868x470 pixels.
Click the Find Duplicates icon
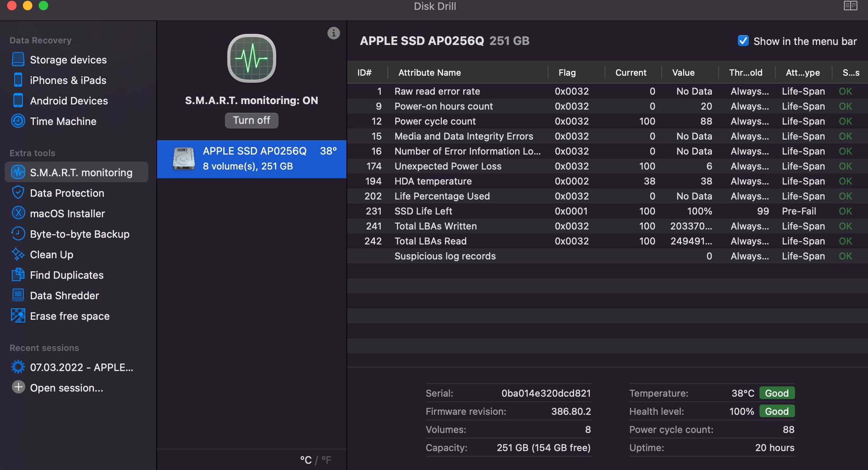[17, 274]
